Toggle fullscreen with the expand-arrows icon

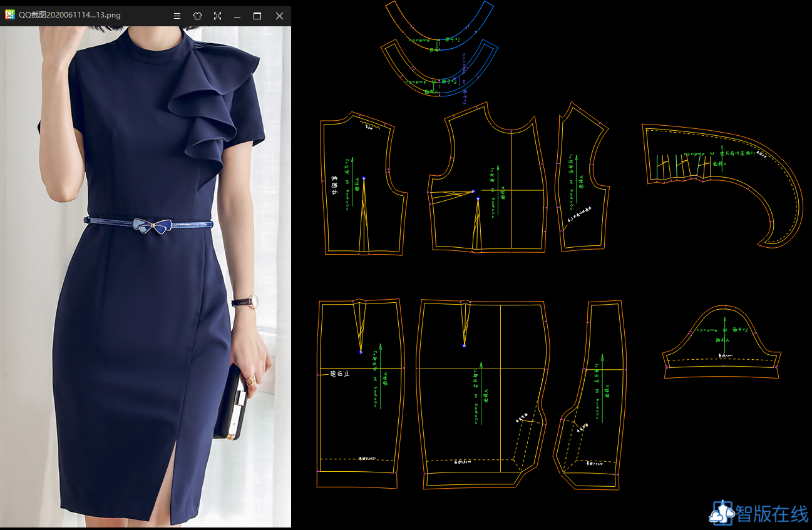[217, 16]
